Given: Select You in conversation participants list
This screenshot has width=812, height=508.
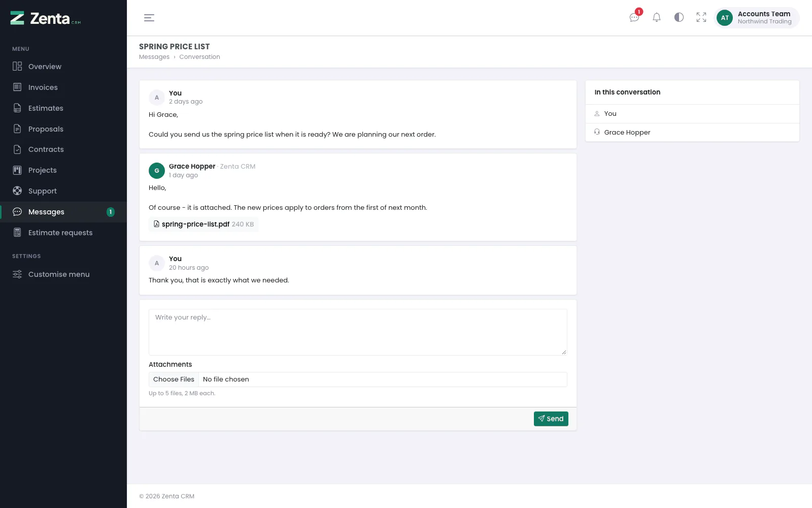Looking at the screenshot, I should [692, 114].
